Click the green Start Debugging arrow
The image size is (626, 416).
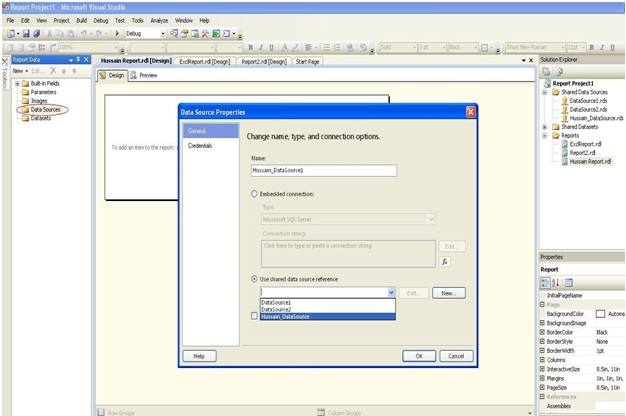coord(117,34)
